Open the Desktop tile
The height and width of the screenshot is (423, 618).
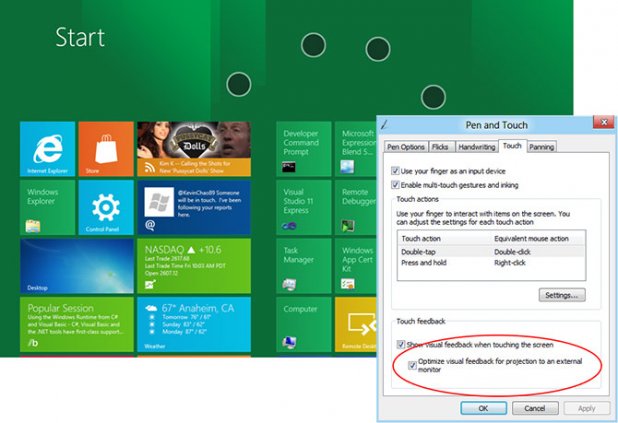(77, 266)
